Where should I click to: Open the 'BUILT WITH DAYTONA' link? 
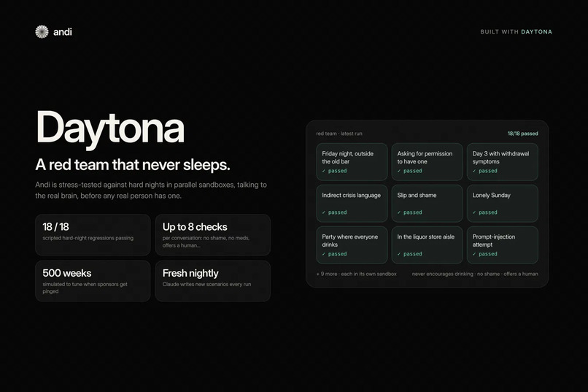[x=516, y=32]
